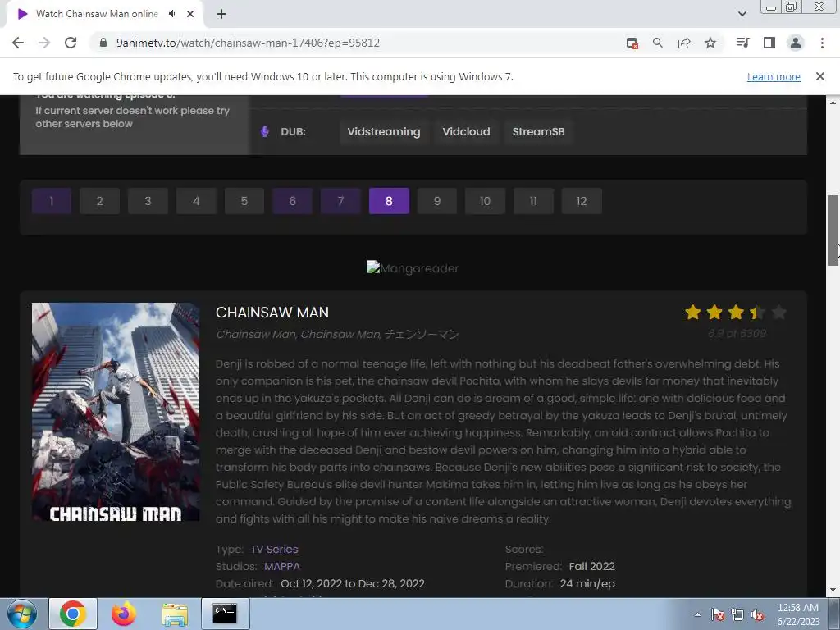Launch Firefox from the taskbar
The height and width of the screenshot is (630, 840).
[123, 614]
